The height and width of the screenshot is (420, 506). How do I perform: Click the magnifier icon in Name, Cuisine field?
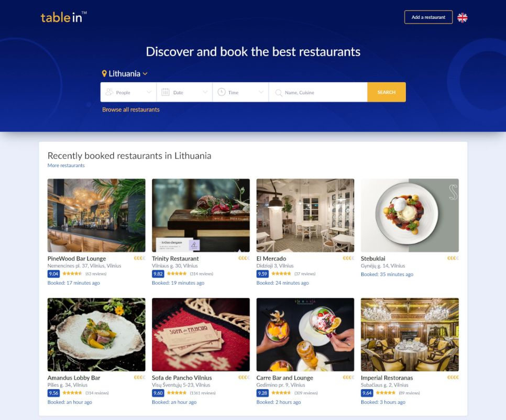pyautogui.click(x=278, y=93)
